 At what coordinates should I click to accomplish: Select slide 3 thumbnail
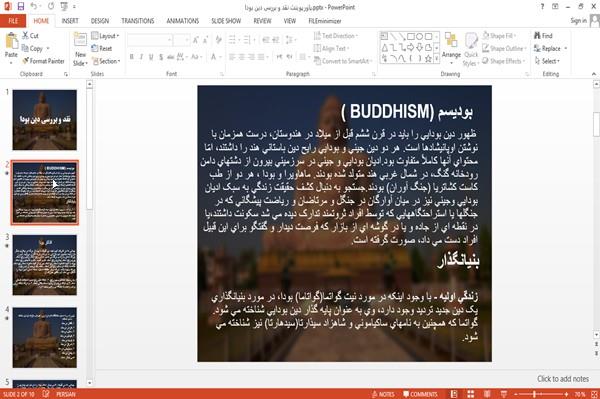pyautogui.click(x=44, y=265)
